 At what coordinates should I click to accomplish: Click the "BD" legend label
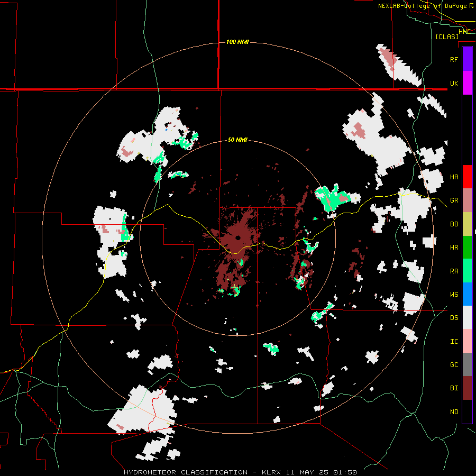(x=454, y=224)
